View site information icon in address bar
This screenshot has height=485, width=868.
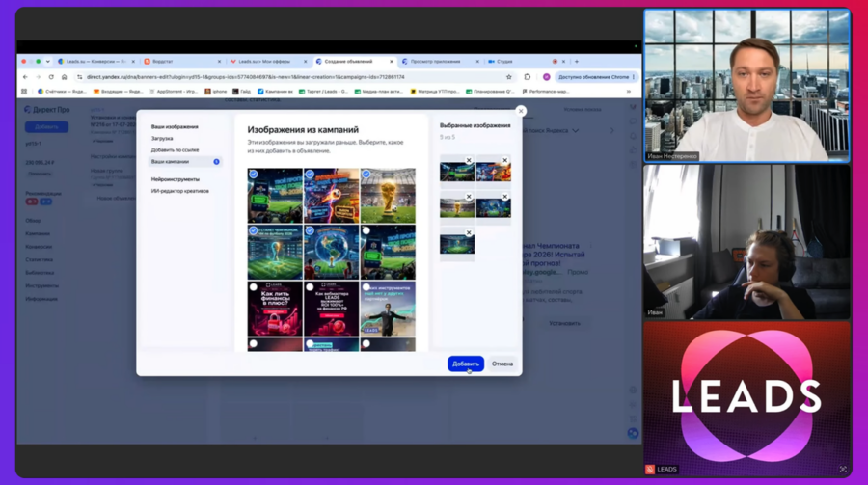click(x=80, y=77)
